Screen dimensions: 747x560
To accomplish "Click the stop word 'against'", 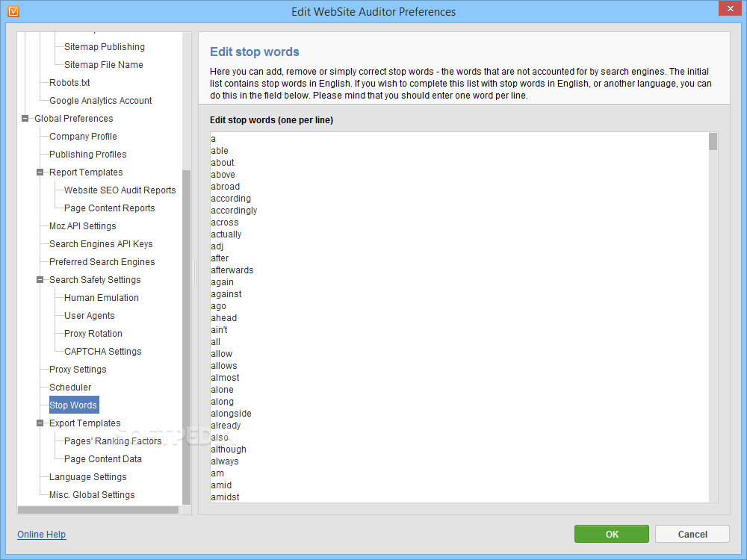I will coord(226,294).
